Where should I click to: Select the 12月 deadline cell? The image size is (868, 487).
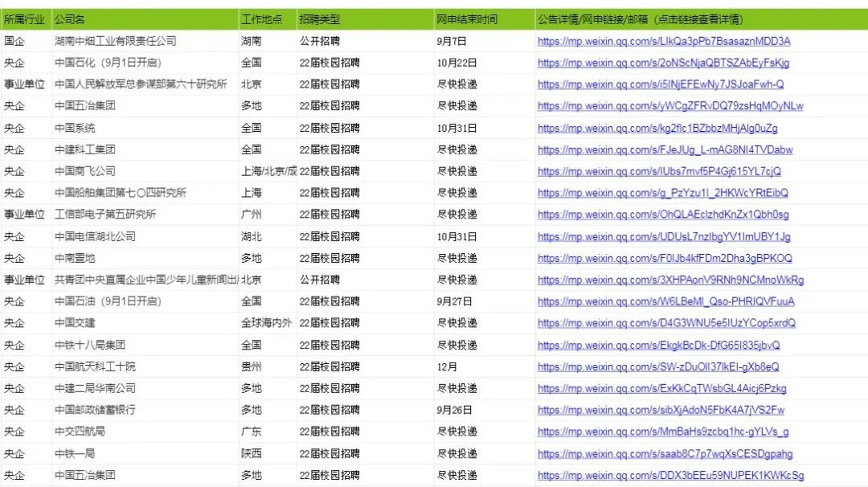click(x=485, y=366)
